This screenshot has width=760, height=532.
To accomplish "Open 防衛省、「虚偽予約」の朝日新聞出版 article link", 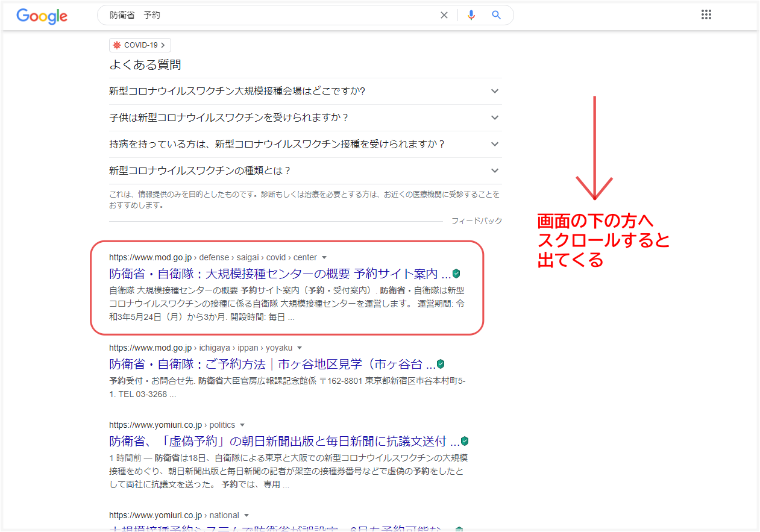I will pos(284,441).
